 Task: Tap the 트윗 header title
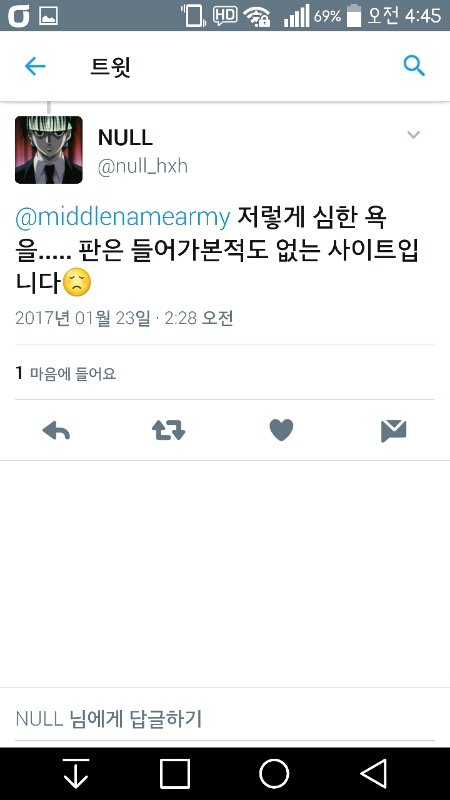(111, 66)
